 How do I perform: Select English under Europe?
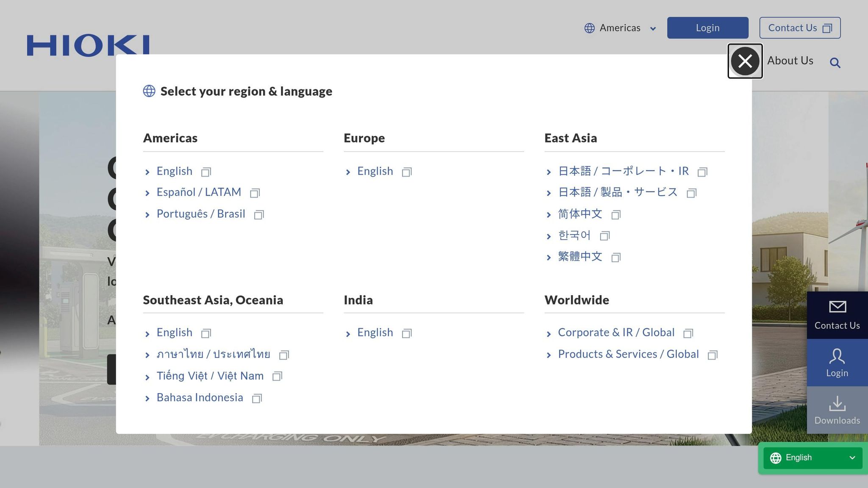click(375, 171)
